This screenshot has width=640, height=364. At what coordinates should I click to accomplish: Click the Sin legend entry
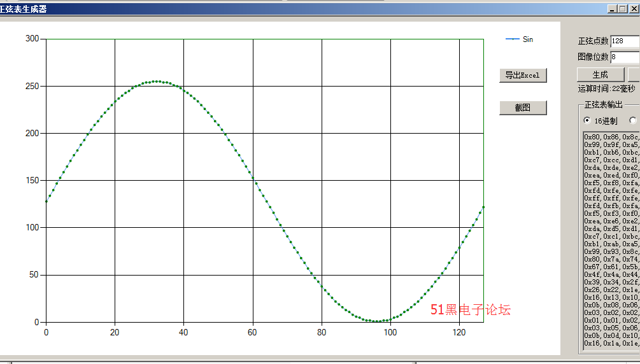[519, 39]
